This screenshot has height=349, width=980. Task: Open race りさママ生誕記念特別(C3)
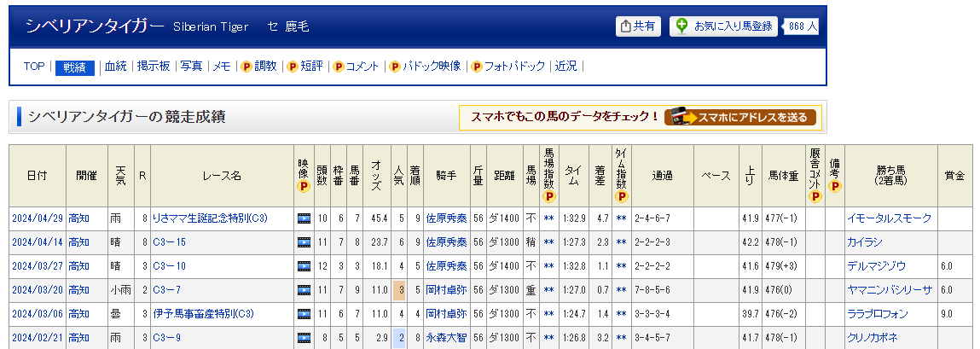click(210, 218)
